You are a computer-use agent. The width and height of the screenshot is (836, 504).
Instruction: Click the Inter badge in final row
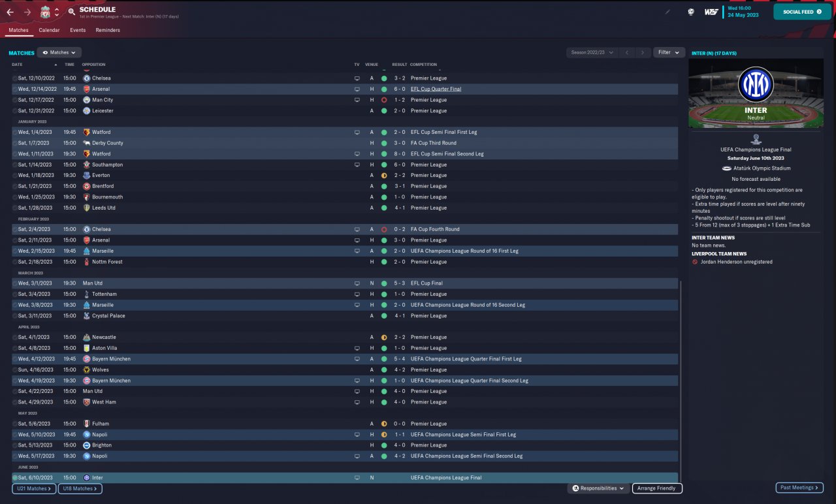click(x=86, y=478)
